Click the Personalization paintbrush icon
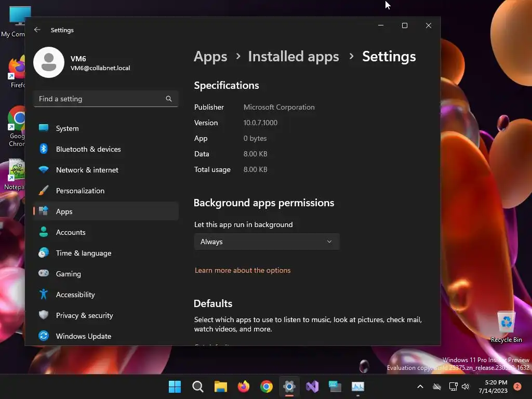 coord(44,190)
